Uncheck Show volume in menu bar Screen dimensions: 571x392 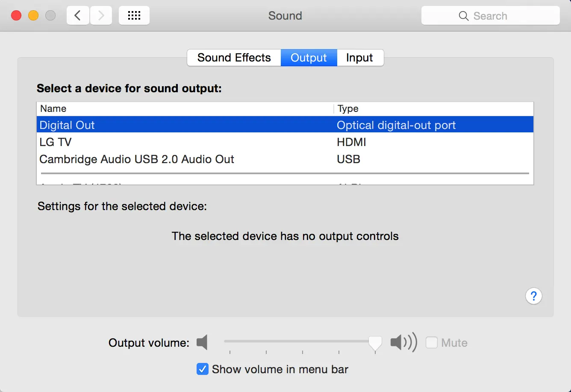[203, 369]
